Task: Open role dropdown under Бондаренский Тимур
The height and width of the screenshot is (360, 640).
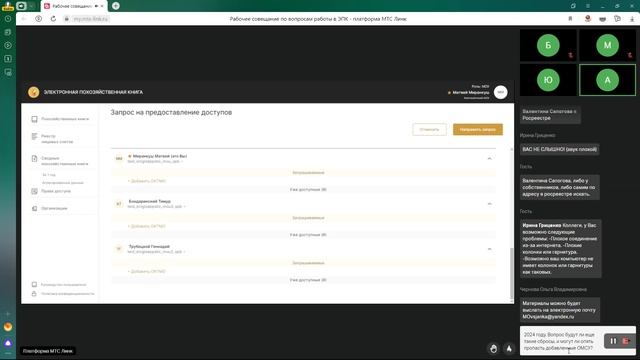Action: [156, 207]
